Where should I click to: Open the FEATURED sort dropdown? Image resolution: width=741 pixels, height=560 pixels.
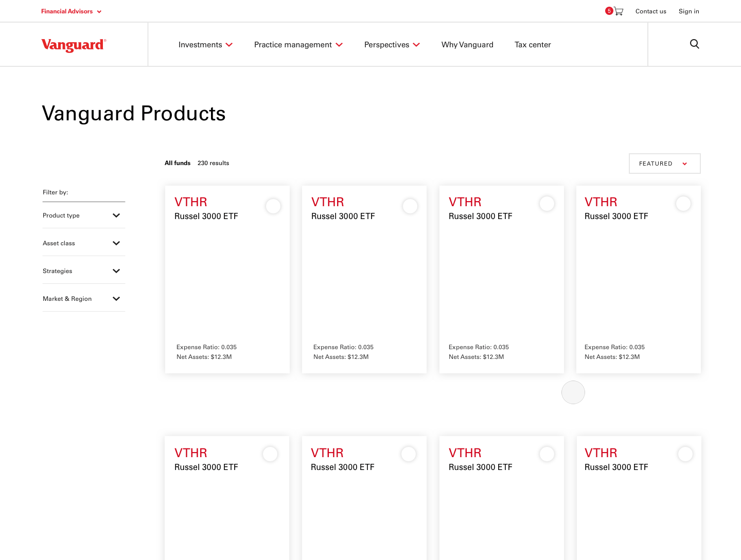pos(664,164)
